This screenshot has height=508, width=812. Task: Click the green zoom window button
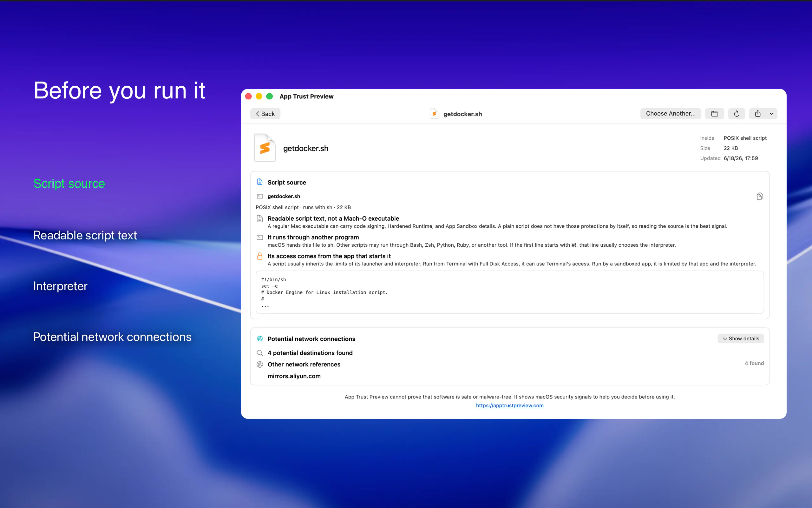[269, 97]
